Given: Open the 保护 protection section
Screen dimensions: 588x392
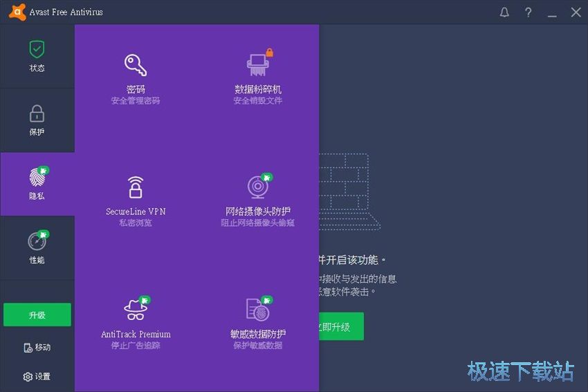Looking at the screenshot, I should click(37, 120).
